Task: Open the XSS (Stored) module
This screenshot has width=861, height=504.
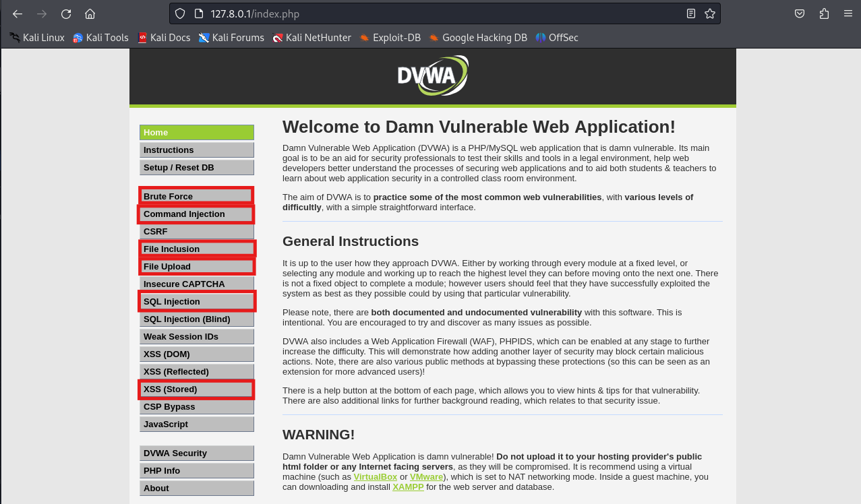Action: point(197,389)
